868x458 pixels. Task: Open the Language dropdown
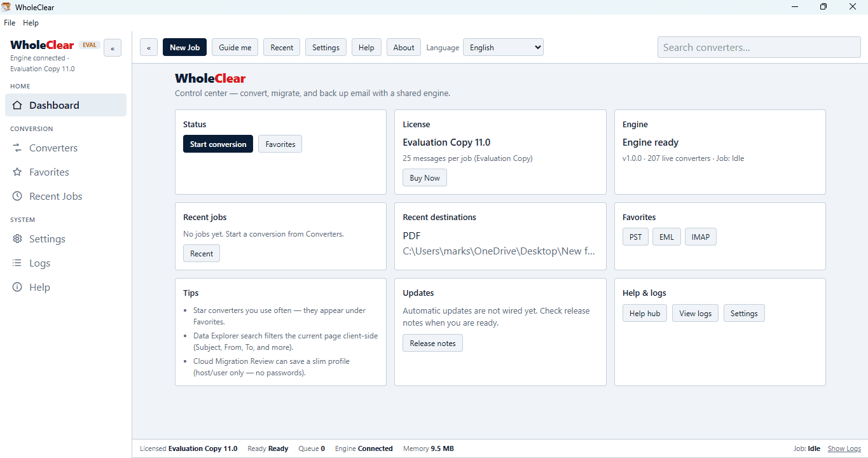(503, 47)
